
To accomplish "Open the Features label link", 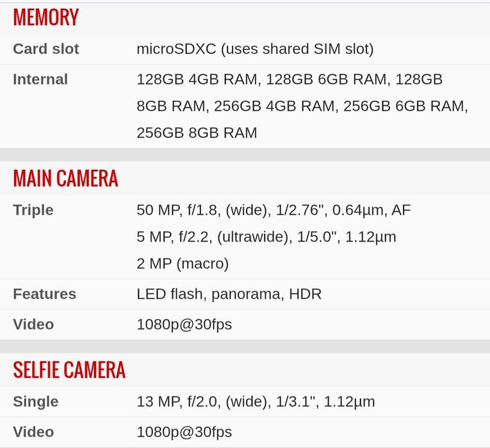I will click(x=44, y=294).
